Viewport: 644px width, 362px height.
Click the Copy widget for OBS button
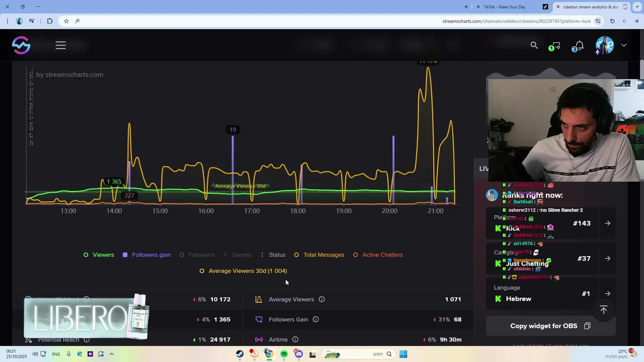(550, 326)
